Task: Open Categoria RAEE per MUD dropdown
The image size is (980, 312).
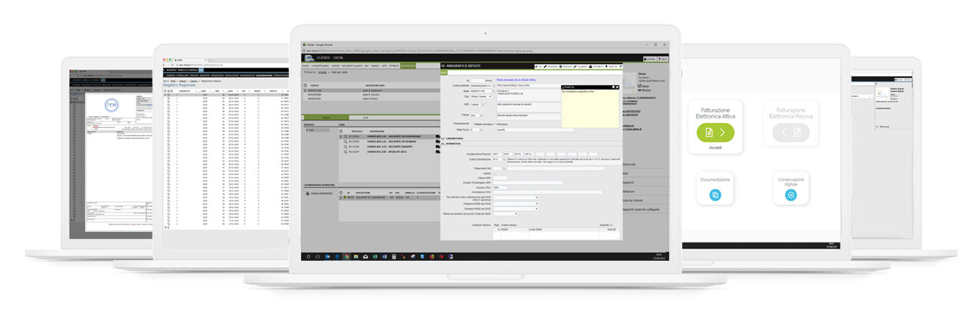Action: pos(515,203)
